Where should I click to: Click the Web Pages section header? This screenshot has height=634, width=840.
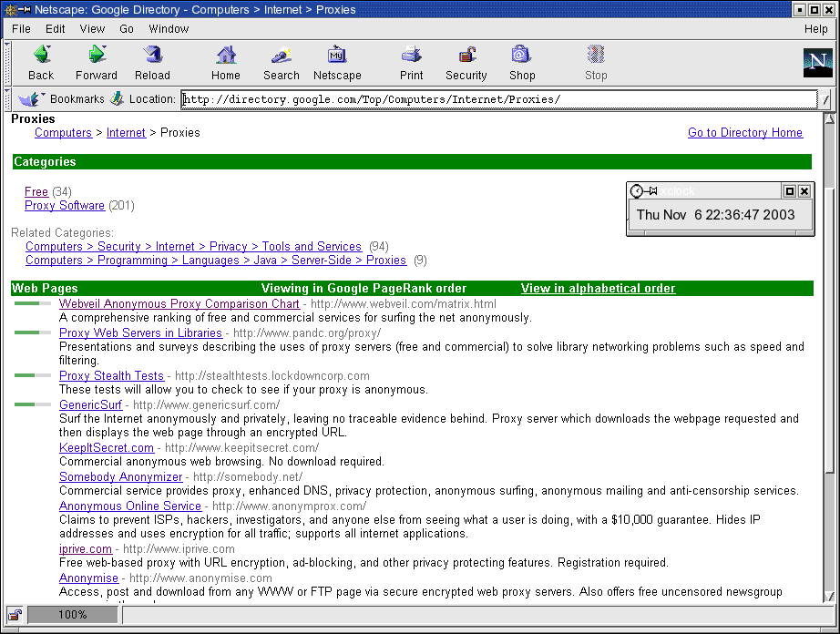[45, 288]
